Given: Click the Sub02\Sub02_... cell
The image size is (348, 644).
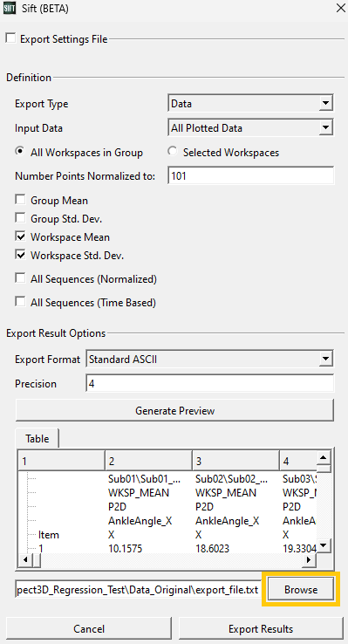Looking at the screenshot, I should 231,478.
